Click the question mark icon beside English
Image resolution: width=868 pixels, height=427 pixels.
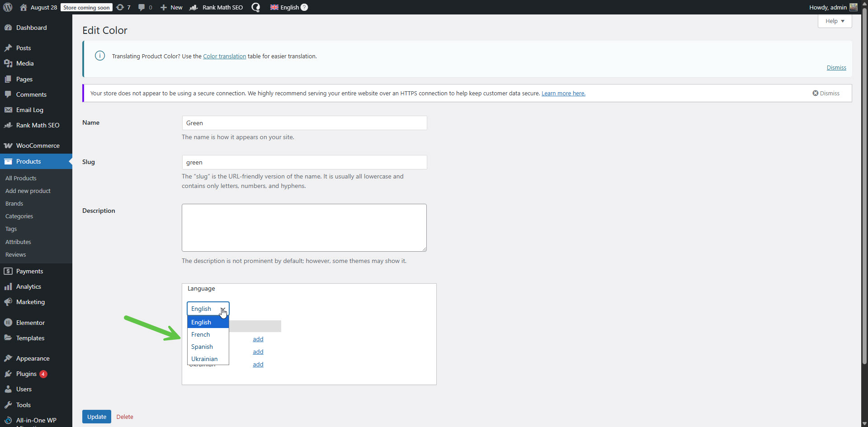(304, 7)
